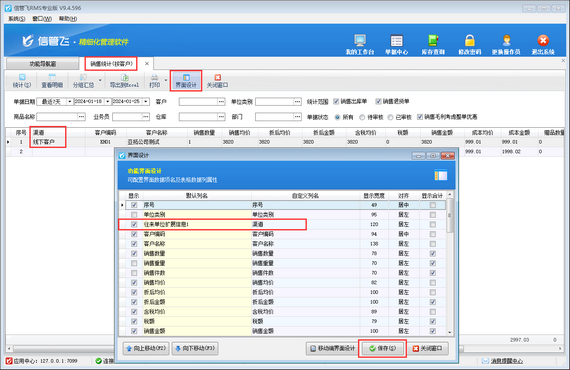Click the 更换操作员 operator icon
The width and height of the screenshot is (570, 370).
pyautogui.click(x=506, y=40)
